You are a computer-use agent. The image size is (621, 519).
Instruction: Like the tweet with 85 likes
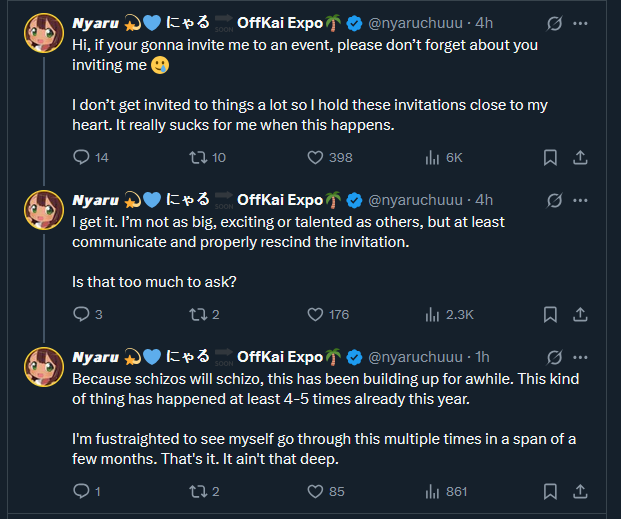(315, 491)
